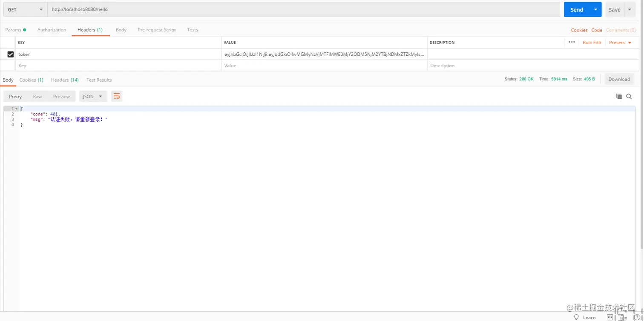Click the VALUE column header
Viewport: 644px width, 321px height.
tap(230, 43)
